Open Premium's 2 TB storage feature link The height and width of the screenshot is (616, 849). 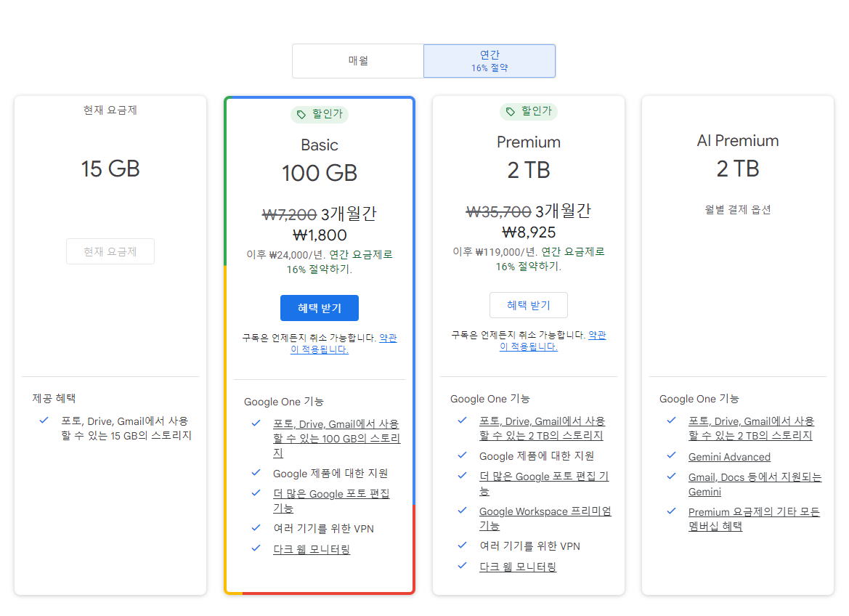coord(542,428)
